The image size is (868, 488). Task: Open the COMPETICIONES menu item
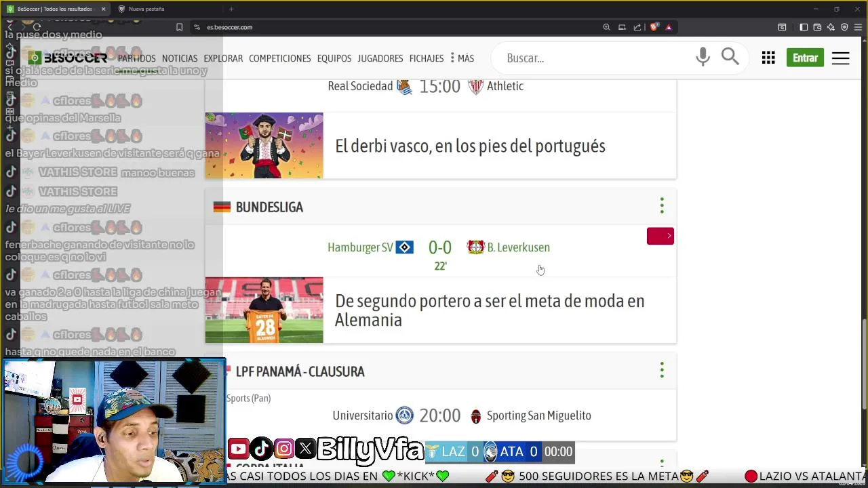[279, 58]
